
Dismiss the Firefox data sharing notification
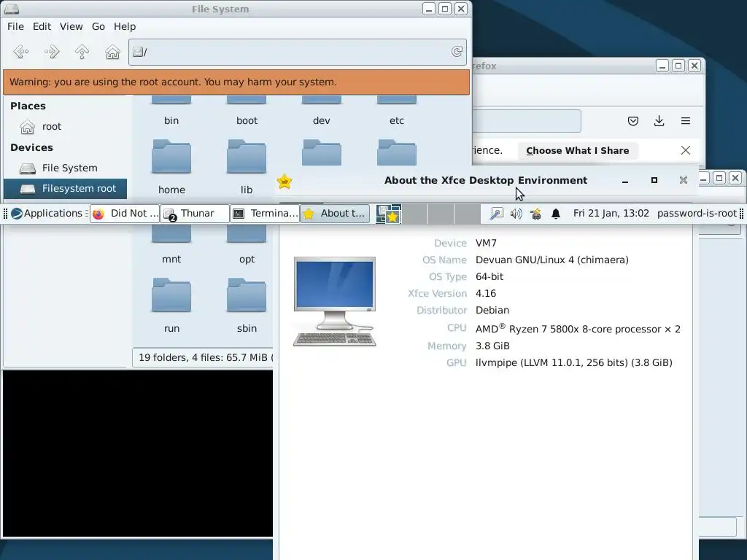(686, 150)
